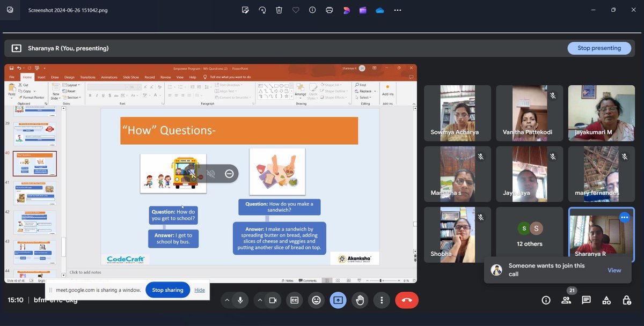This screenshot has width=644, height=326.
Task: Click the Stop sharing button
Action: [167, 290]
